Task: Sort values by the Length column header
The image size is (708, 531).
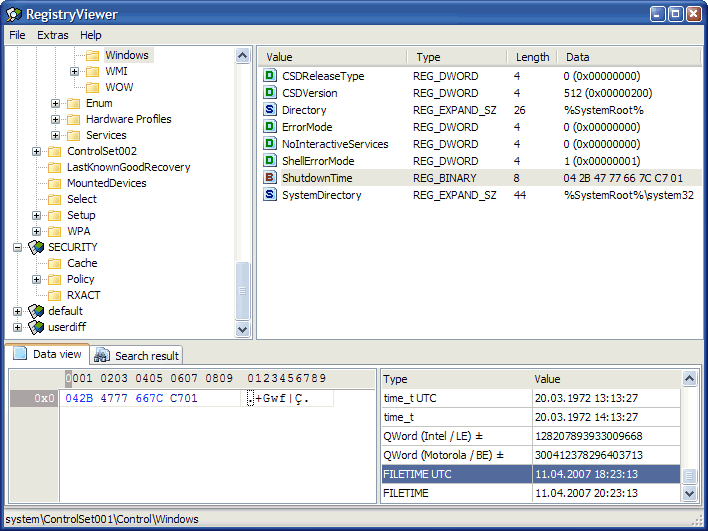Action: pyautogui.click(x=532, y=57)
